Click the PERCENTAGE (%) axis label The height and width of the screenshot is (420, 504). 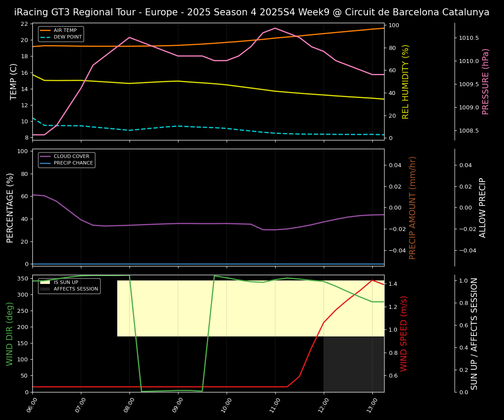10,207
